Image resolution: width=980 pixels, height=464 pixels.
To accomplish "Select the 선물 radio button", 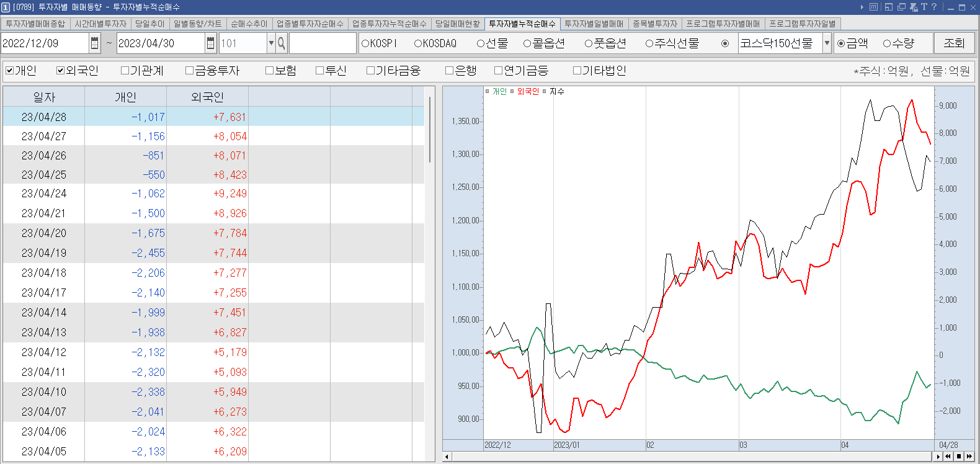I will point(481,43).
